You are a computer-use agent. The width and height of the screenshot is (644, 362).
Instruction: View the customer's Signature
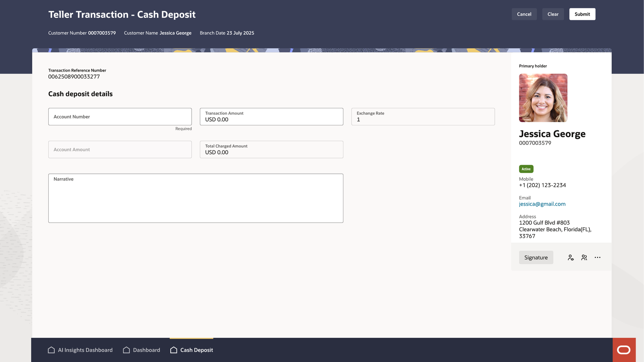pos(536,257)
